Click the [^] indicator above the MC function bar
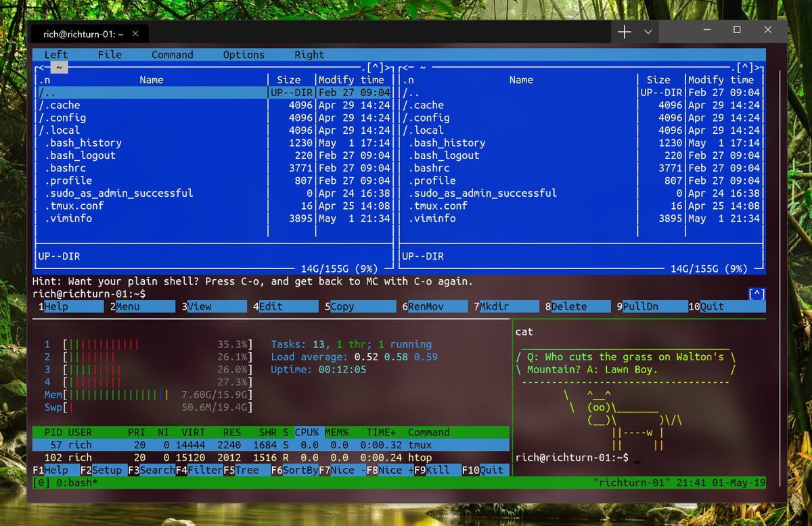Screen dimensions: 812x526 click(x=756, y=293)
